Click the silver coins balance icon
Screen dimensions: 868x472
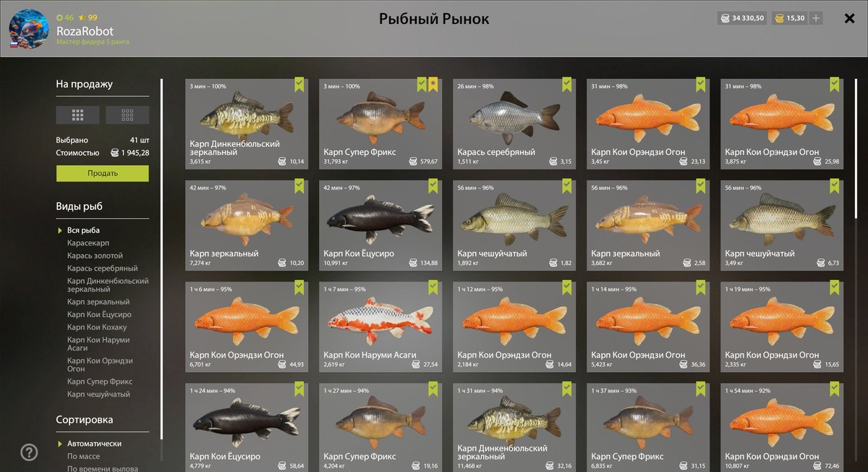click(x=724, y=18)
